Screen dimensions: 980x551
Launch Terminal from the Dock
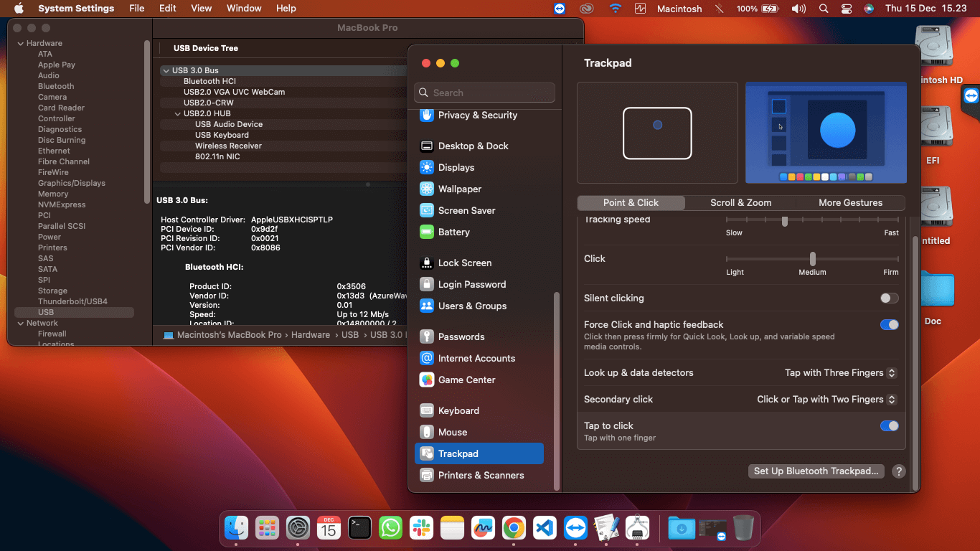coord(359,528)
